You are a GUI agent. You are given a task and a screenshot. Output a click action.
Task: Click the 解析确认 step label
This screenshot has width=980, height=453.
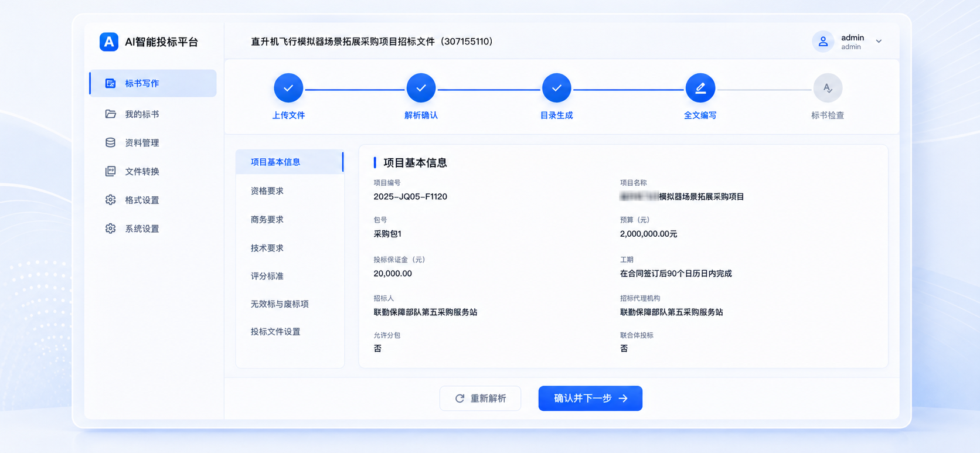click(421, 115)
